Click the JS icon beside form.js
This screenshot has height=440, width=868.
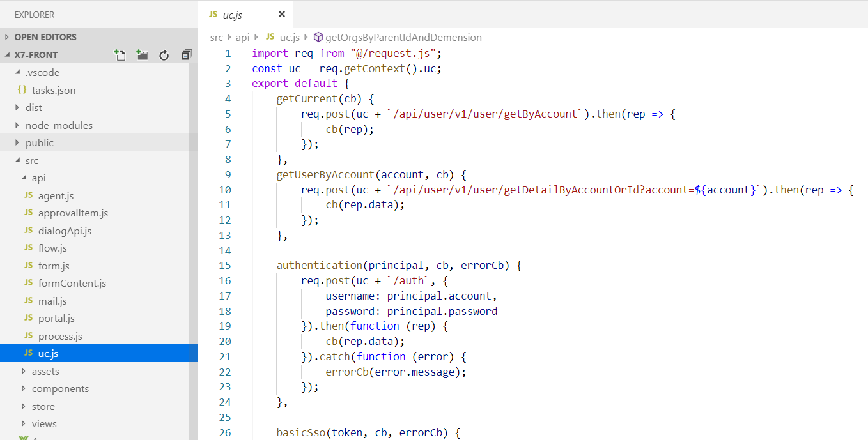click(28, 266)
